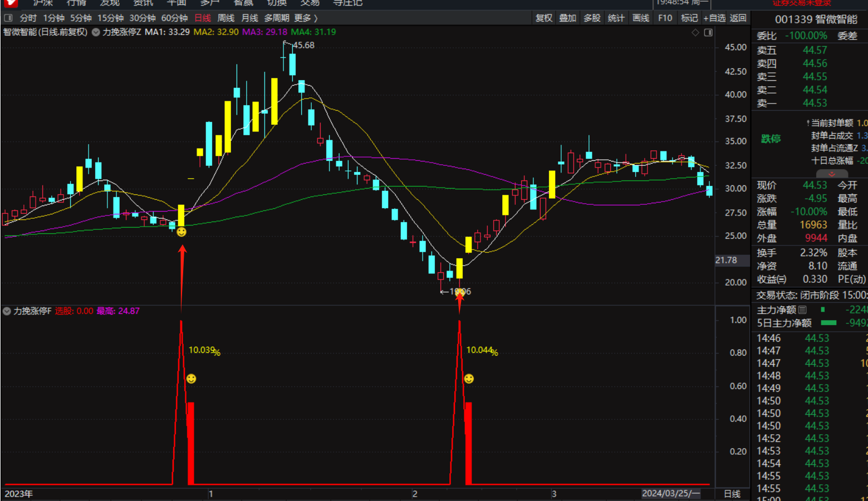The height and width of the screenshot is (501, 868).
Task: Switch to the 周线 weekly period tab
Action: tap(225, 18)
